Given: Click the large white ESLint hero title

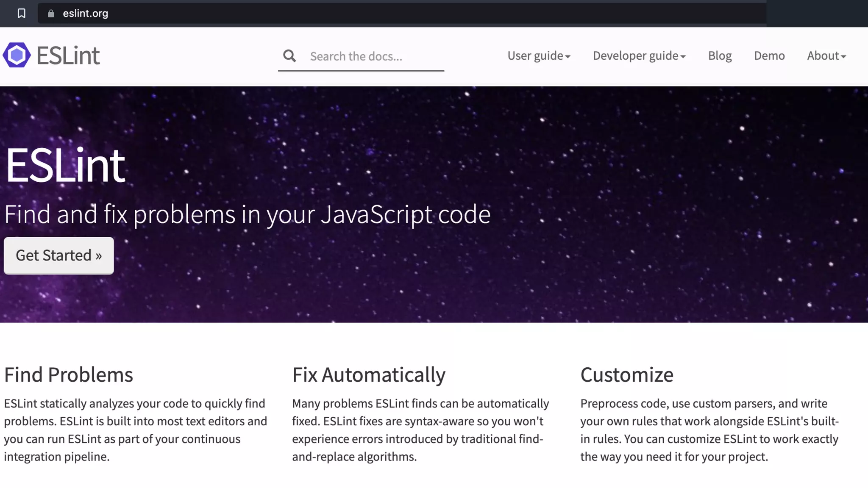Looking at the screenshot, I should tap(65, 166).
